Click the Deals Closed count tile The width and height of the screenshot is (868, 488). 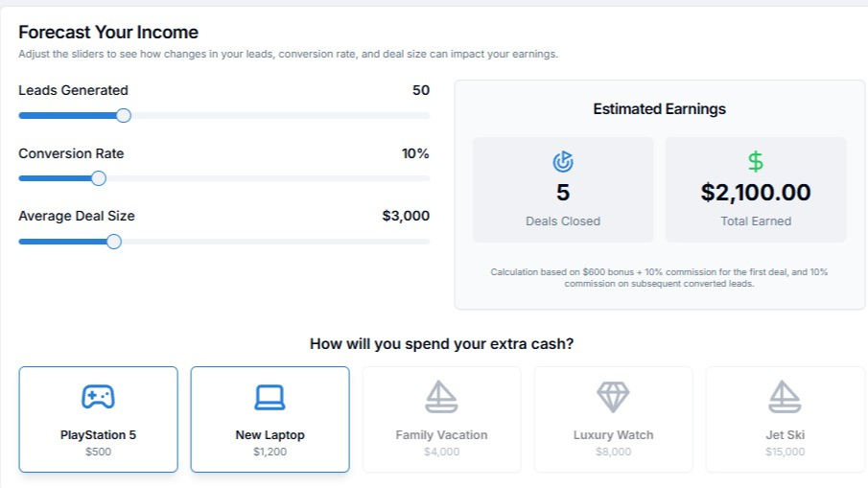[563, 190]
